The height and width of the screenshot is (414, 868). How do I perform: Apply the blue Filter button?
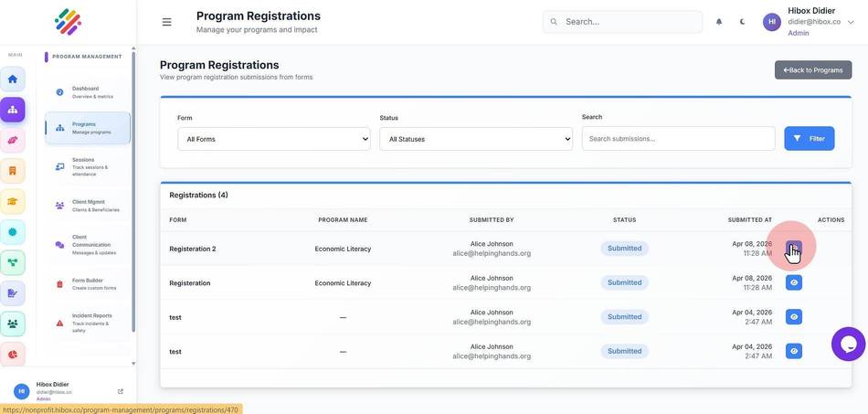809,138
